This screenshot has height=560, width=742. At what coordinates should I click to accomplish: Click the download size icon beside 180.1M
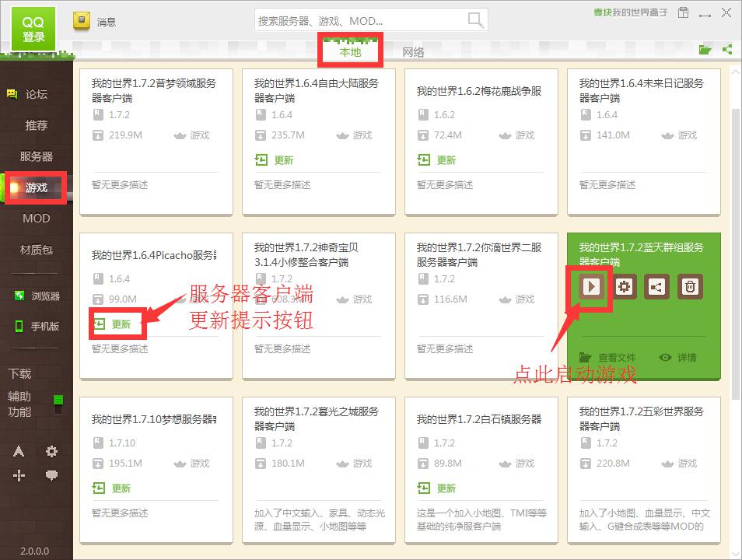(261, 464)
